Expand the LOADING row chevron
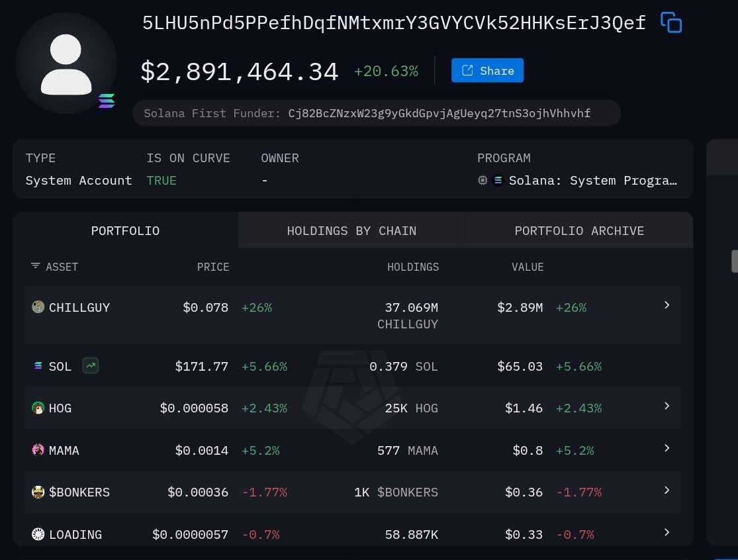The image size is (738, 560). (x=667, y=532)
